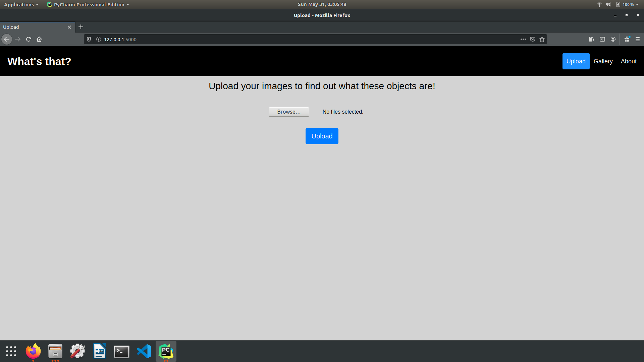Open the page actions three-dot menu
Viewport: 644px width, 362px height.
[x=523, y=39]
